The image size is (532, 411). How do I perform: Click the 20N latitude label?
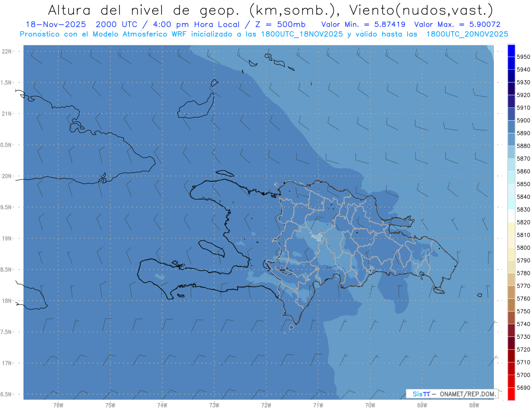(x=7, y=176)
